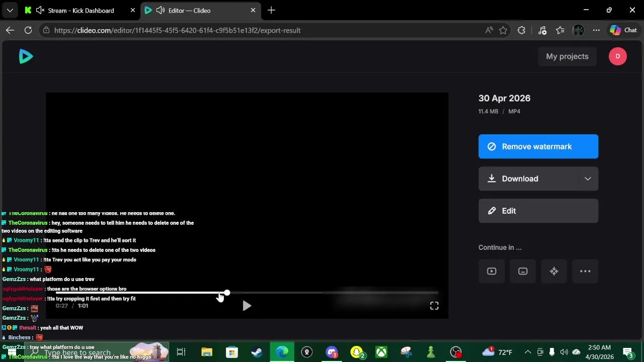Mute audio on the Clideo Editor tab
The image size is (644, 362).
point(160,11)
